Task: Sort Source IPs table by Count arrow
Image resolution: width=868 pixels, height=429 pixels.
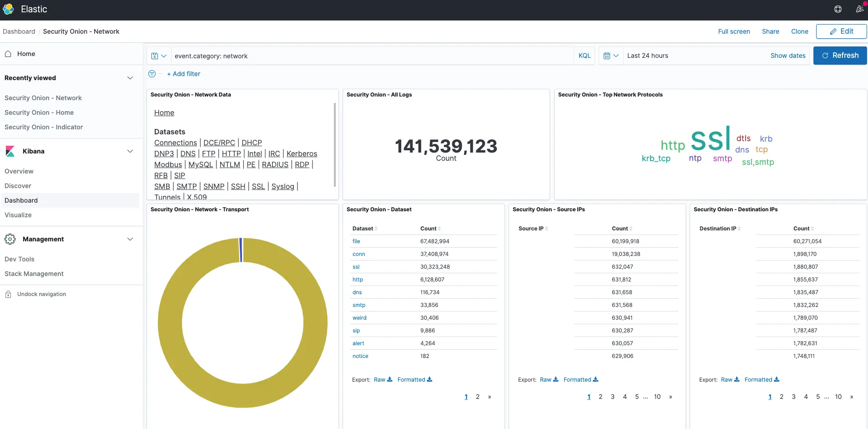Action: click(x=631, y=229)
